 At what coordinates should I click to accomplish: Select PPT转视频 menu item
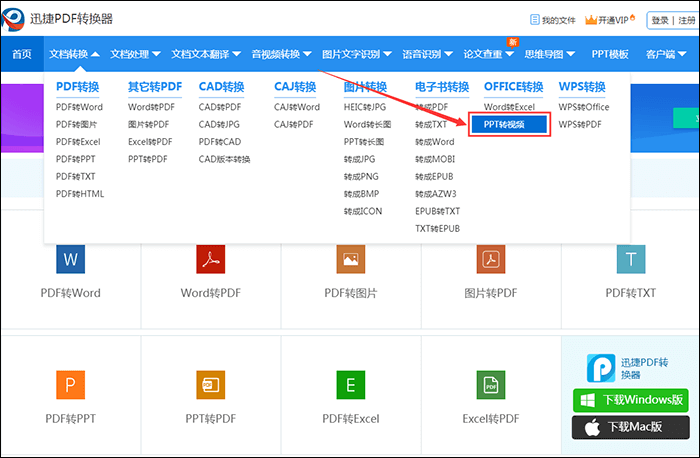pos(509,125)
